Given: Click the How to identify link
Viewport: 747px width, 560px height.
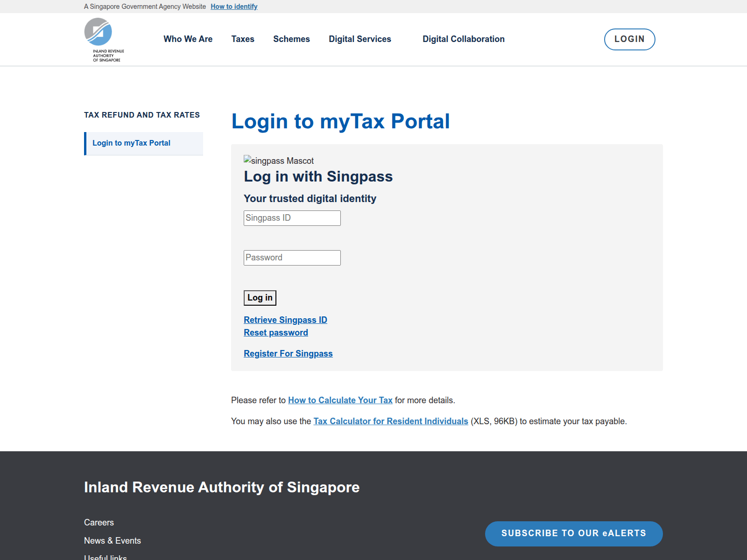Looking at the screenshot, I should pos(234,7).
